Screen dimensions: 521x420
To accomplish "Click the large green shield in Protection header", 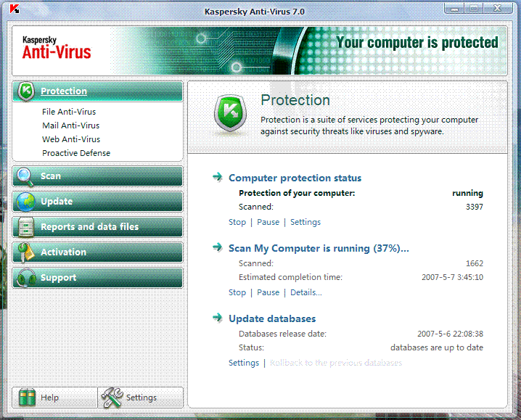I will pyautogui.click(x=230, y=114).
